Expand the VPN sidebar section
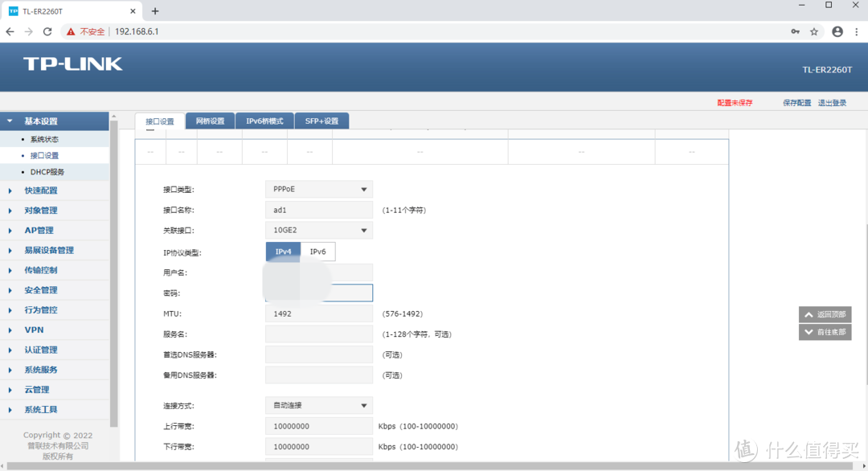Image resolution: width=868 pixels, height=471 pixels. pos(34,330)
